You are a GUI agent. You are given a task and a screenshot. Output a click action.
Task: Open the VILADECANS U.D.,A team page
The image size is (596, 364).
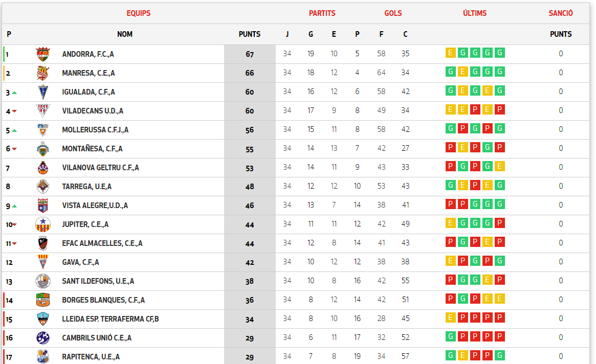pos(93,111)
